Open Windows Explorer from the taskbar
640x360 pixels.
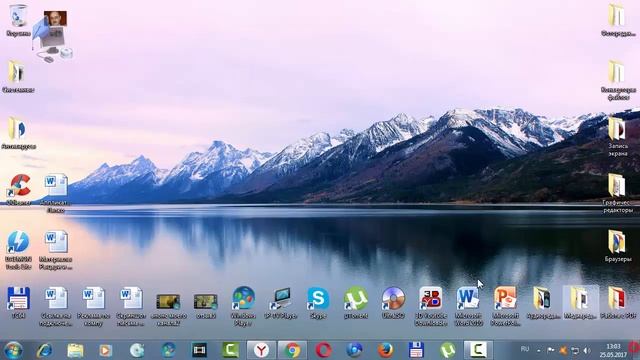(75, 350)
